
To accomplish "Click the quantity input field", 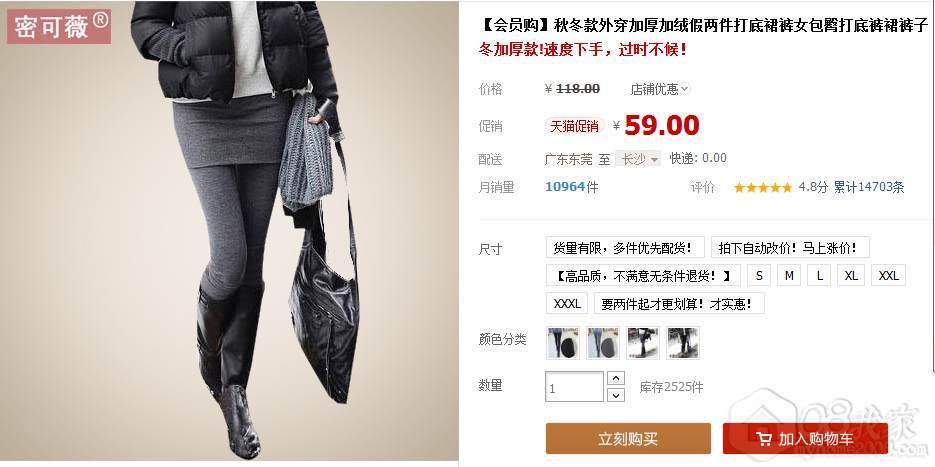I will tap(575, 386).
